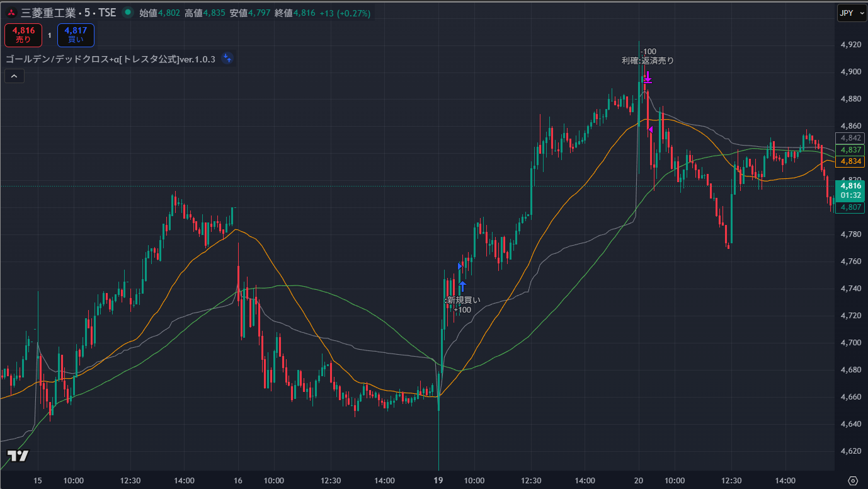Viewport: 868px width, 489px height.
Task: Click date 19 on the time axis
Action: [x=438, y=480]
